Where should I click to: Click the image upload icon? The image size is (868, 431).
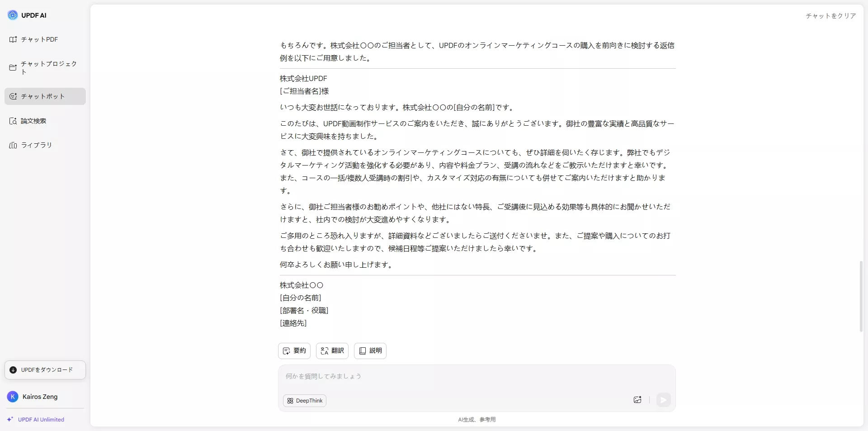(637, 400)
